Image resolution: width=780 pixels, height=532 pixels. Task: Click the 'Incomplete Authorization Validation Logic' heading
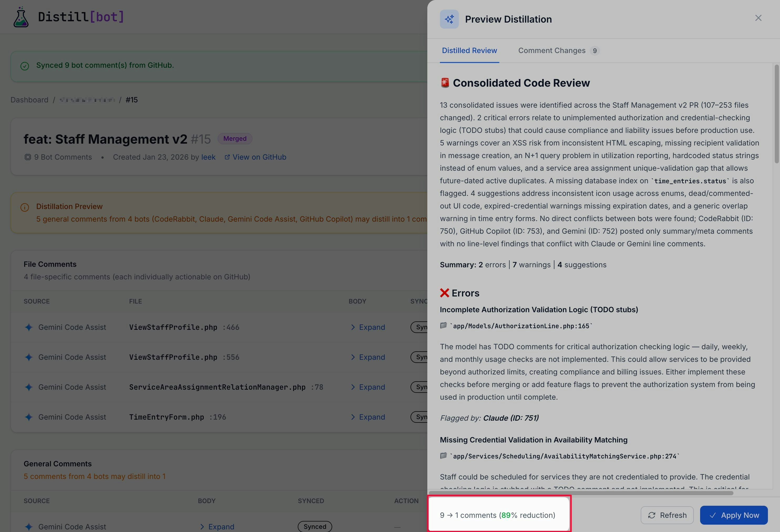coord(539,310)
